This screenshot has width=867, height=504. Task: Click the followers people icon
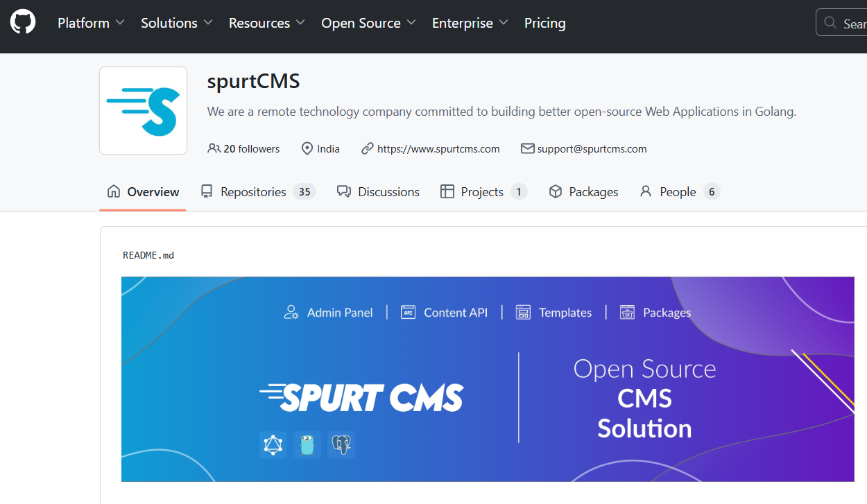(214, 148)
